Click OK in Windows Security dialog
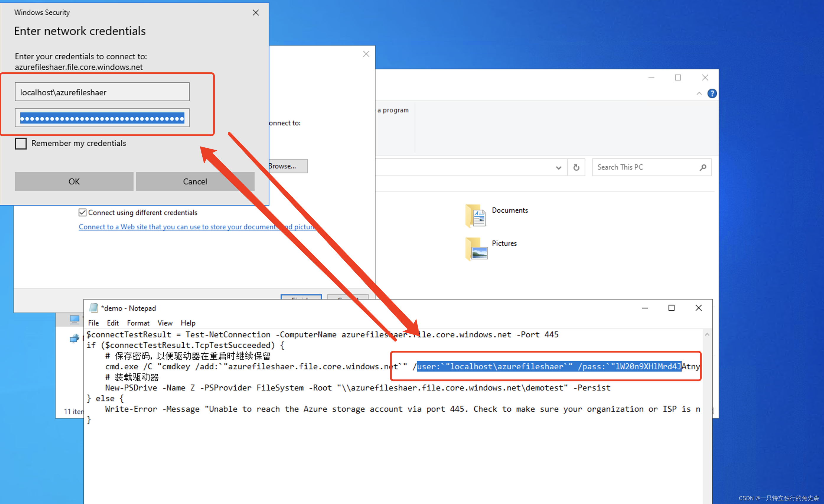The height and width of the screenshot is (504, 824). [74, 181]
